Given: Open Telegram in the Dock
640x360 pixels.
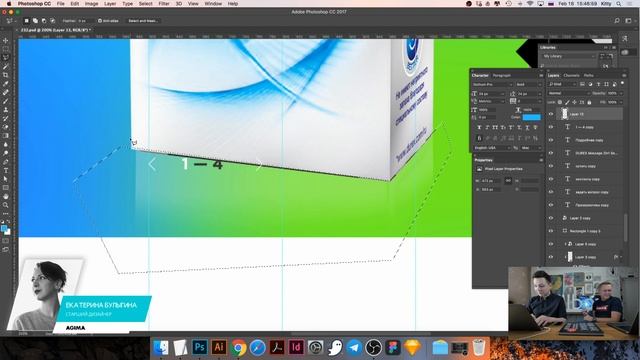Looking at the screenshot, I should (354, 348).
